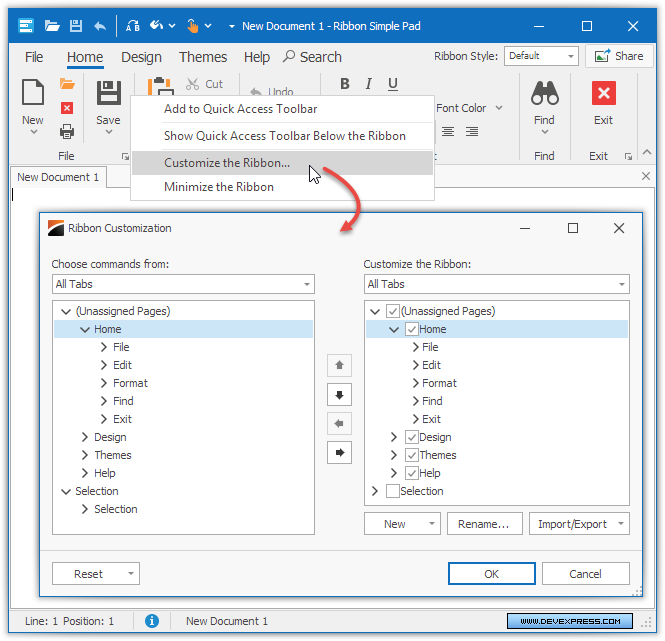Open the Ribbon Style combo box

tap(541, 56)
